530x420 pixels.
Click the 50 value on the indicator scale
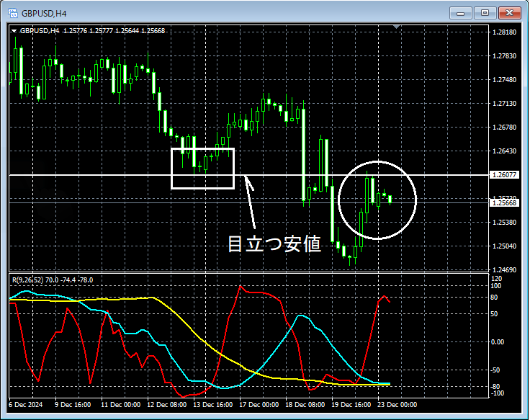coord(494,314)
